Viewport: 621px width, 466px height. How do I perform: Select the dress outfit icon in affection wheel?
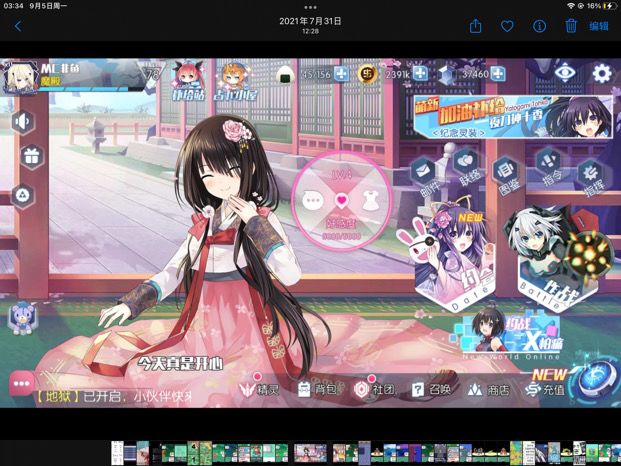(x=371, y=200)
